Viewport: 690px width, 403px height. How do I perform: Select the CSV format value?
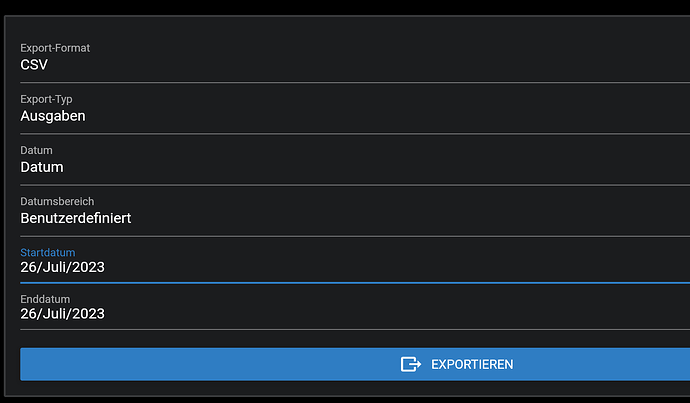tap(34, 65)
